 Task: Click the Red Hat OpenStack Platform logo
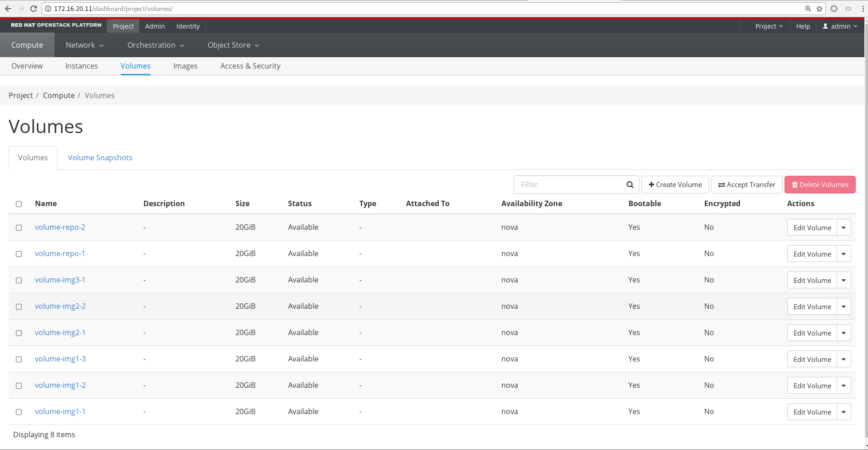click(x=56, y=25)
